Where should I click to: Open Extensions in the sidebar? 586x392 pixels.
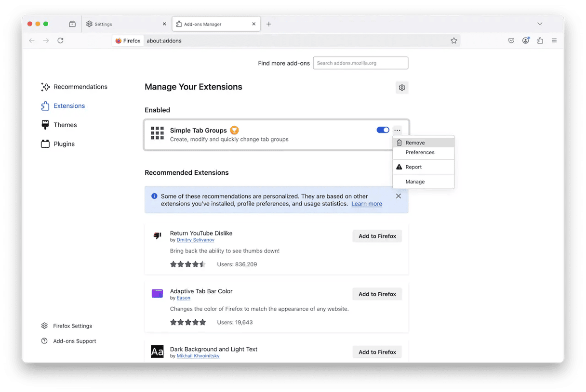(63, 106)
